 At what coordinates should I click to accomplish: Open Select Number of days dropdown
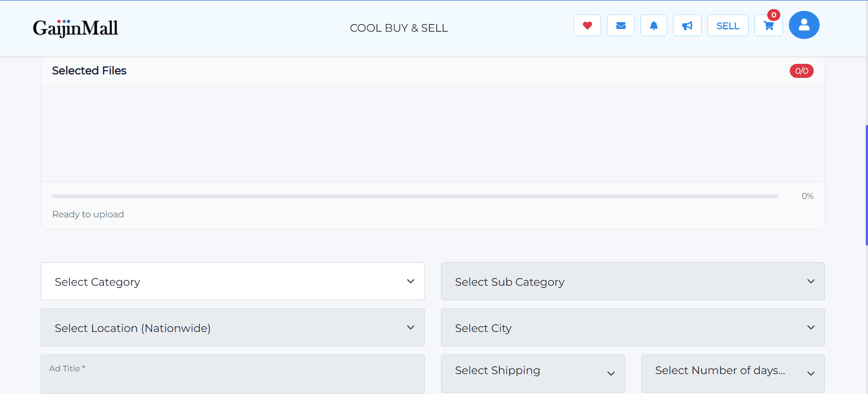tap(732, 371)
